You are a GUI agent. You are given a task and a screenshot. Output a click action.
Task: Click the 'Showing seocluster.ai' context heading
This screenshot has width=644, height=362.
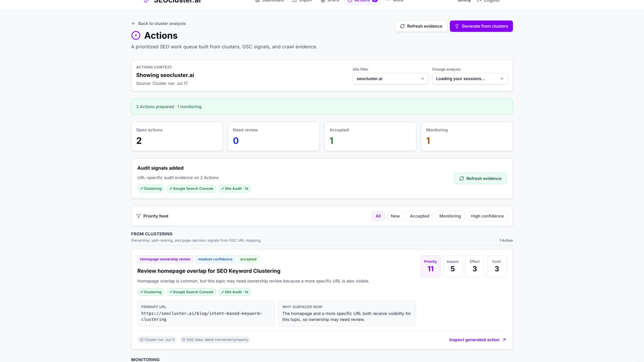tap(165, 75)
